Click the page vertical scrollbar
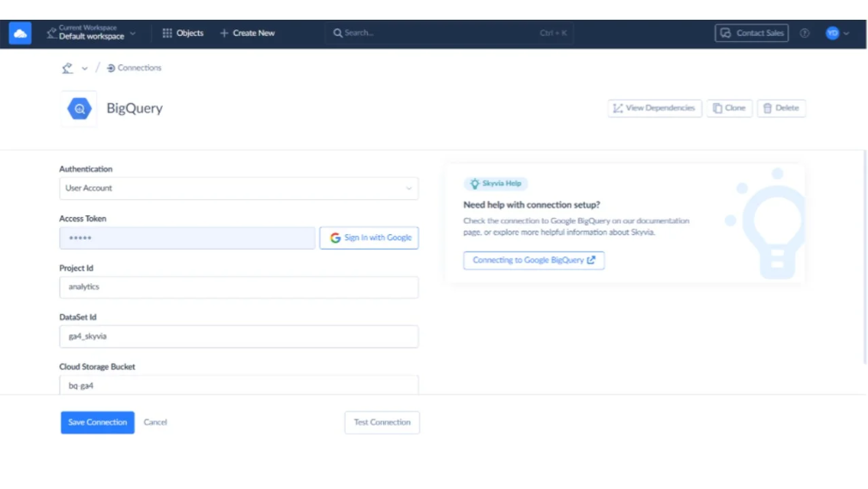Viewport: 868px width, 489px height. [865, 257]
